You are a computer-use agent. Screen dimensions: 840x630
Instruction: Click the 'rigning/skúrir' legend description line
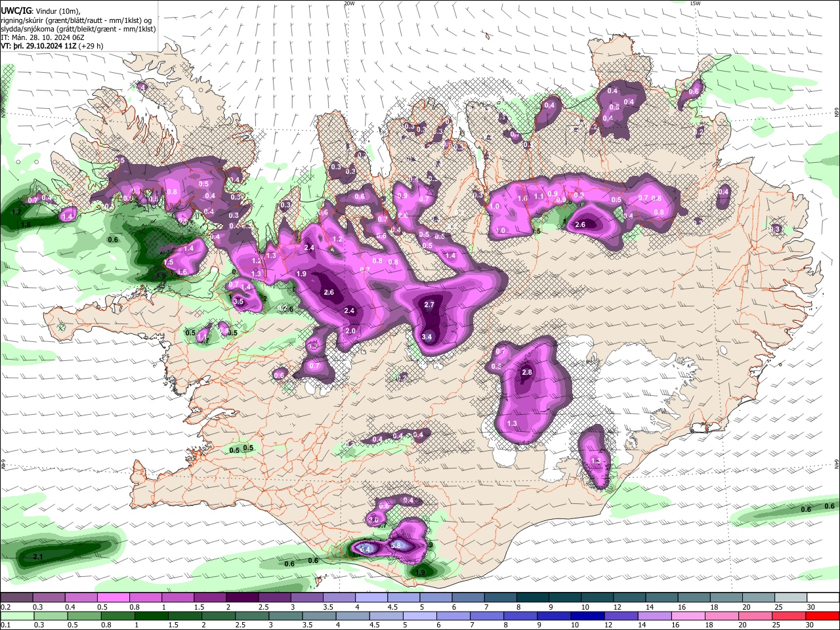[x=77, y=20]
